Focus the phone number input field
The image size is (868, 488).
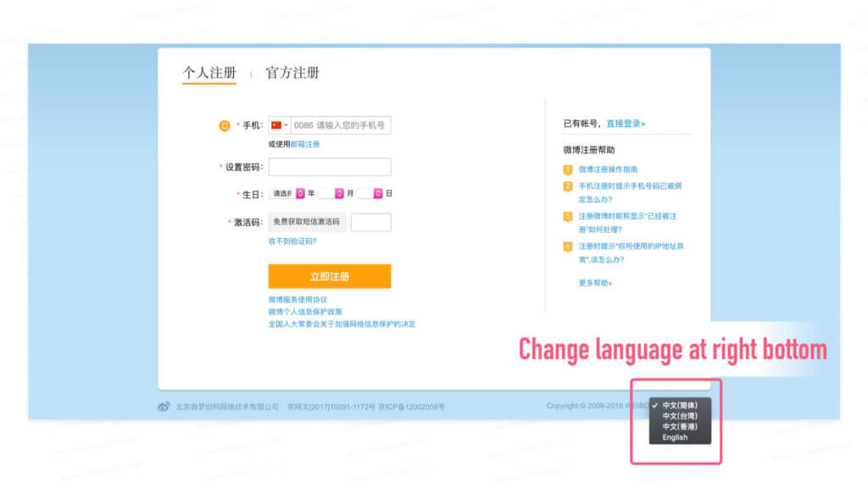(x=341, y=125)
